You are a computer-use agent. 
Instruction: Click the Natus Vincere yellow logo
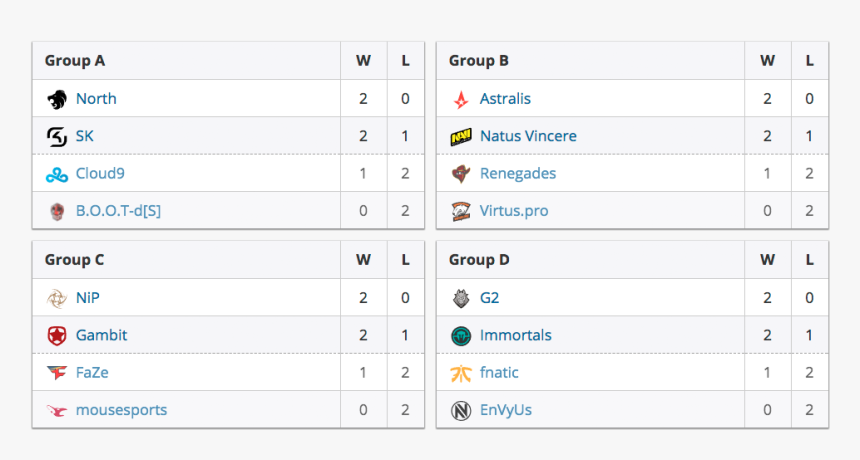coord(461,137)
